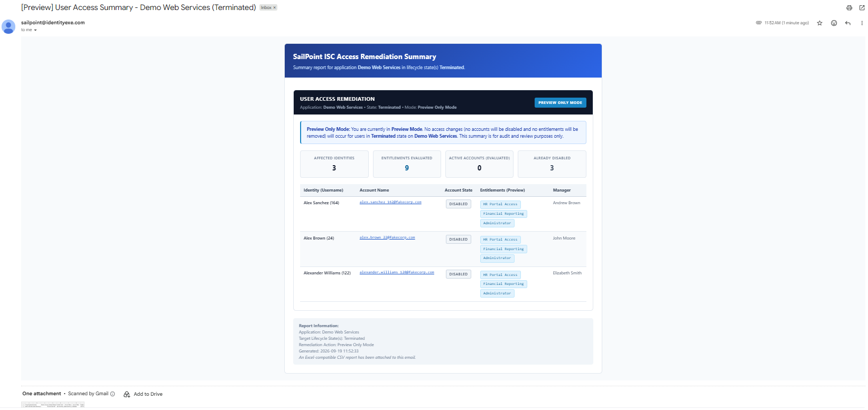Click the Add to Drive icon
The width and height of the screenshot is (868, 410).
[127, 394]
